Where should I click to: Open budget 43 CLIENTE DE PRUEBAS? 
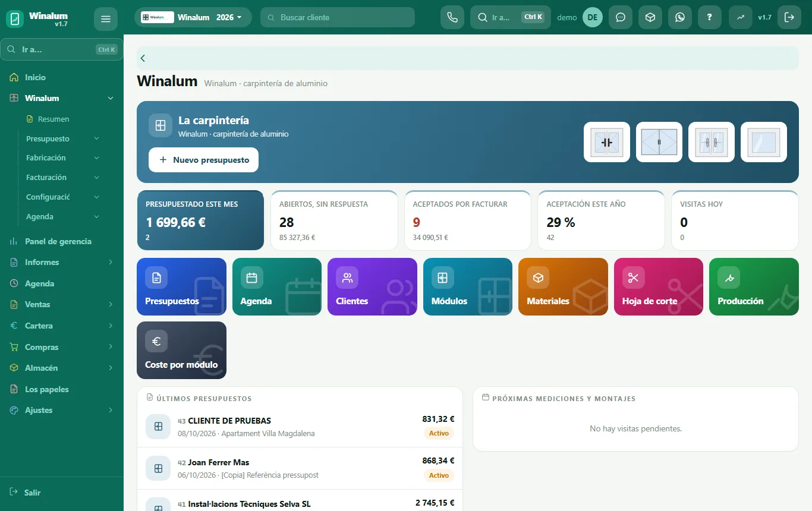click(300, 426)
